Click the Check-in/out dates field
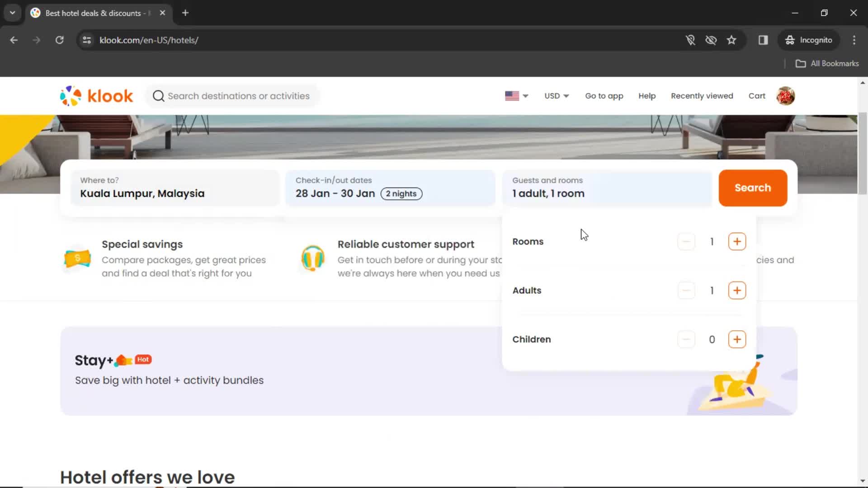This screenshot has height=488, width=868. pyautogui.click(x=391, y=187)
